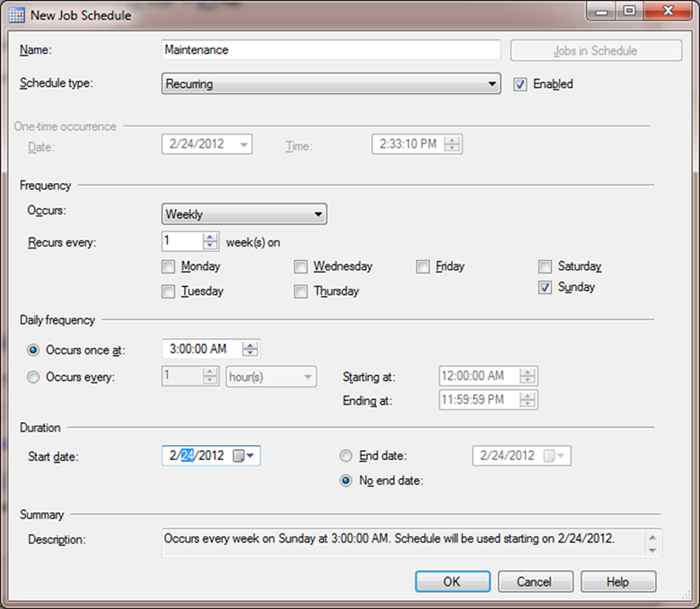Screen dimensions: 700x609
Task: Open the Occurs Weekly dropdown
Action: [x=244, y=213]
